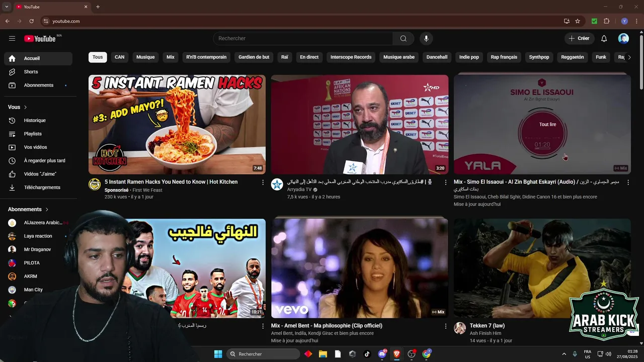Screen dimensions: 644x362
Task: Click the search magnifier button
Action: pyautogui.click(x=404, y=39)
